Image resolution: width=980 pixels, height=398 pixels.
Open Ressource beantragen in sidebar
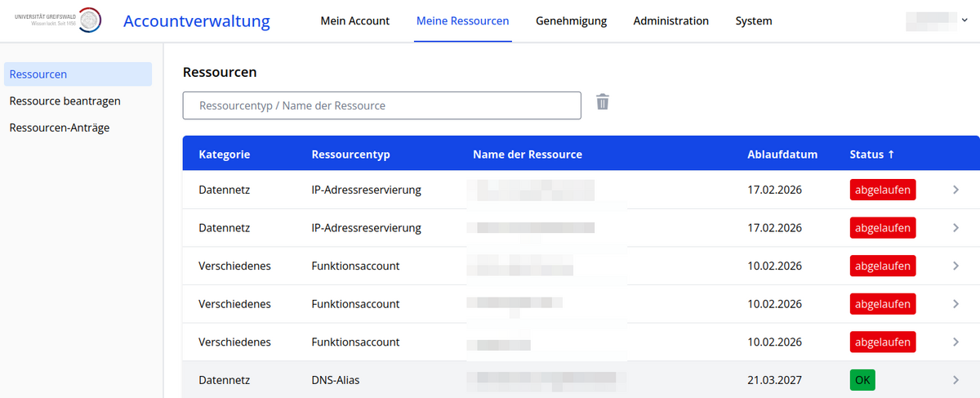point(65,101)
